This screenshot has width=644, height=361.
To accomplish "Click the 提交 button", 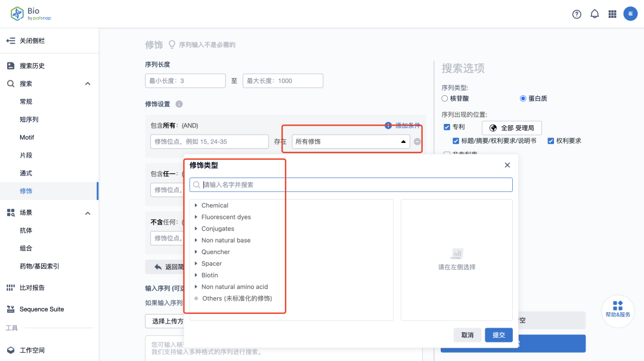I will [x=499, y=335].
